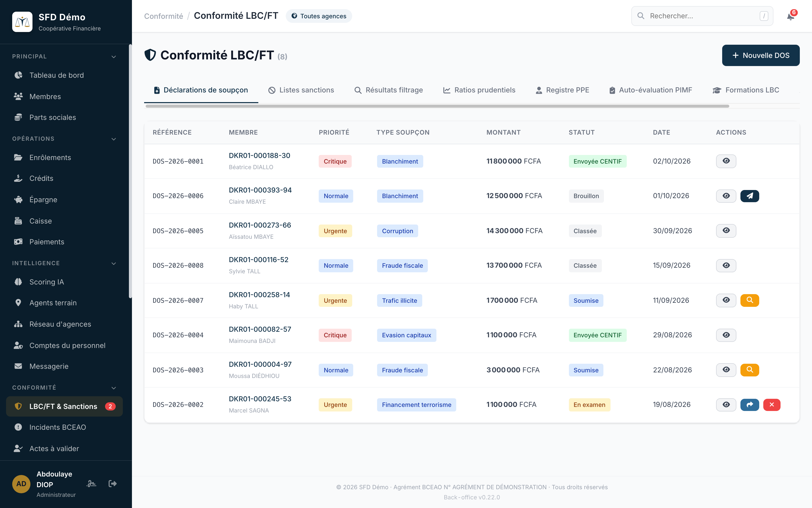
Task: View details of DOS-2026-0005
Action: pos(726,231)
